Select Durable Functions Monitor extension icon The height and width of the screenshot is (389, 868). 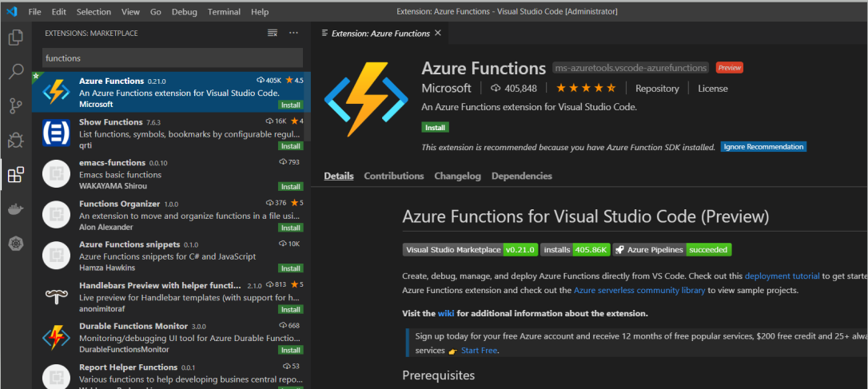click(x=56, y=338)
